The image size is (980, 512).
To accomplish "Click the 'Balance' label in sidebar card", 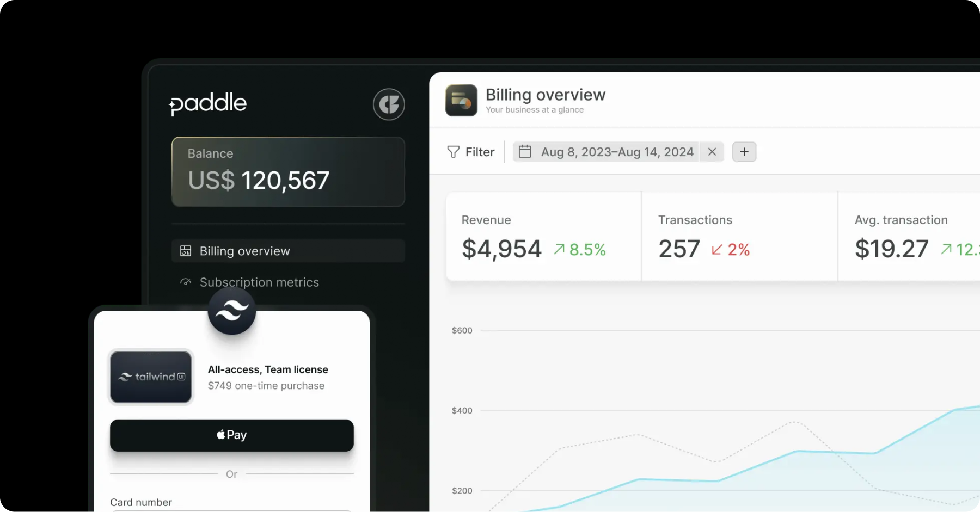I will [210, 154].
